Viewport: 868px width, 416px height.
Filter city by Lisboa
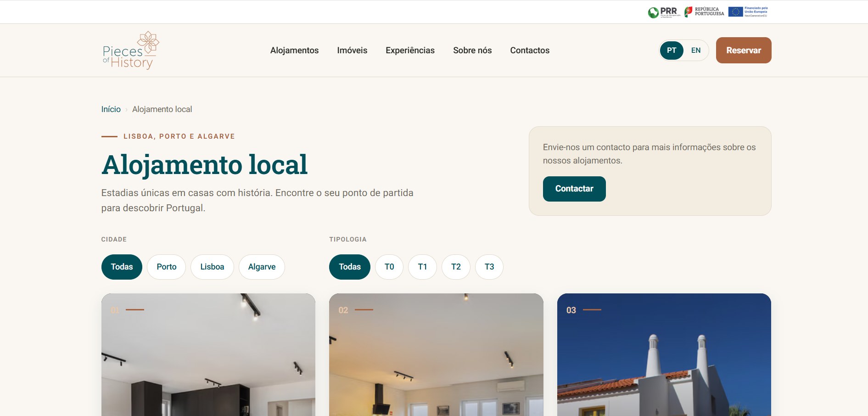[x=212, y=267]
